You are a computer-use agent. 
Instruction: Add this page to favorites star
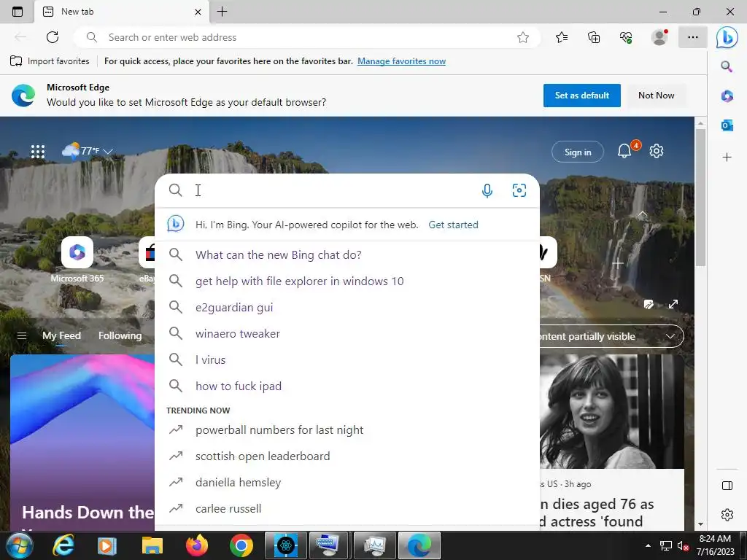(x=523, y=37)
